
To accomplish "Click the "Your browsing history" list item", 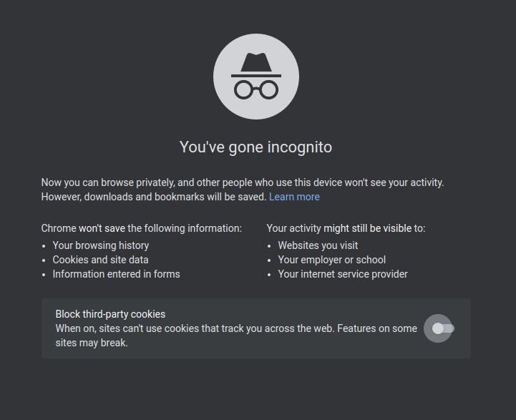I will 101,245.
